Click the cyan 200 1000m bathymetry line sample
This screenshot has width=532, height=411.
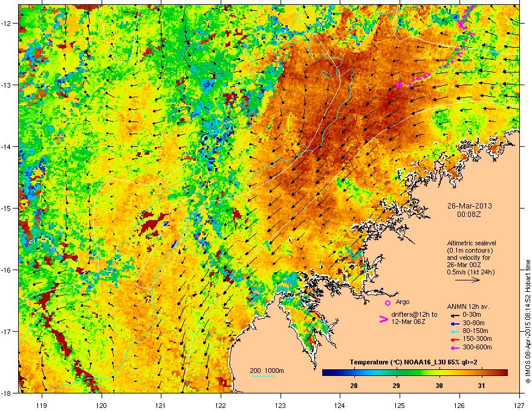click(x=262, y=376)
